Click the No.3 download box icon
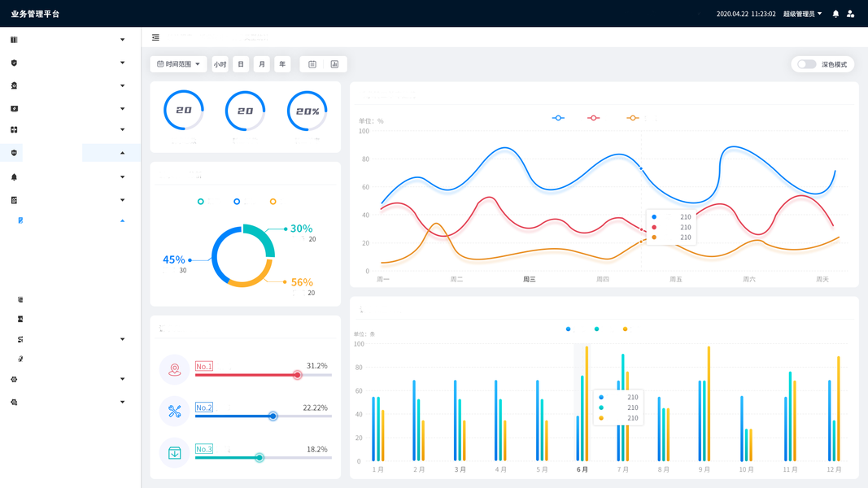Screen dimensions: 868x488 click(x=174, y=452)
